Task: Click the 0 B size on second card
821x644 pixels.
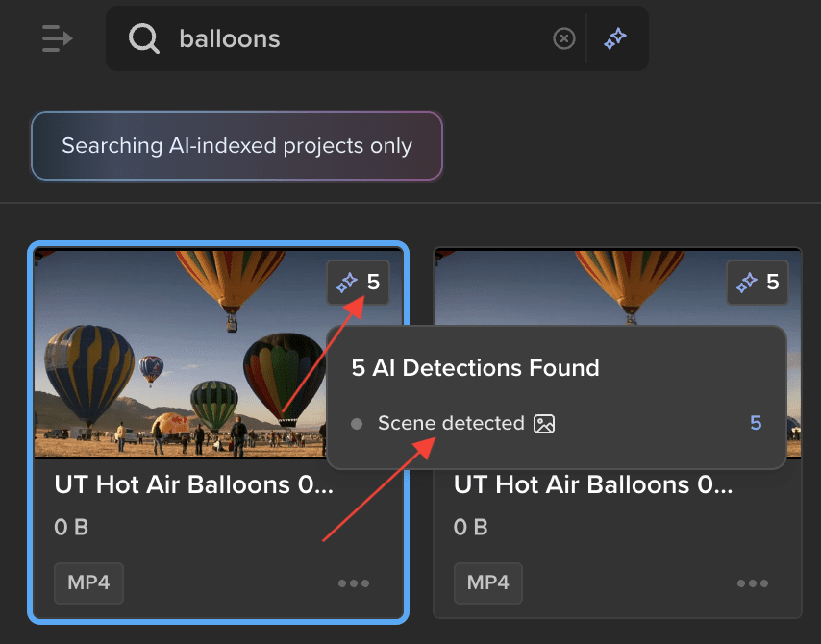Action: click(x=471, y=528)
